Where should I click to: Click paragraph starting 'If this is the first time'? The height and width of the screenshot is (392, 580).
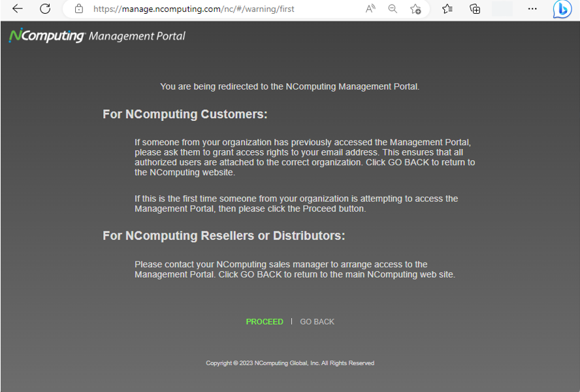(x=297, y=204)
